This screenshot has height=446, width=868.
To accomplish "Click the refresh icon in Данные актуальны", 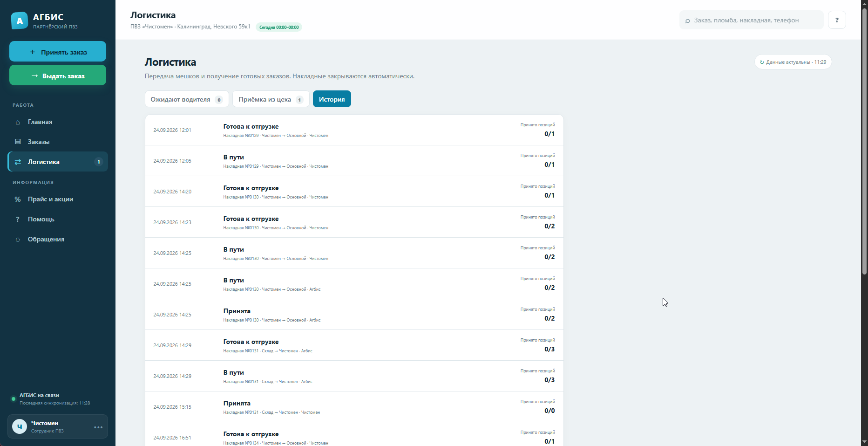I will (x=762, y=62).
